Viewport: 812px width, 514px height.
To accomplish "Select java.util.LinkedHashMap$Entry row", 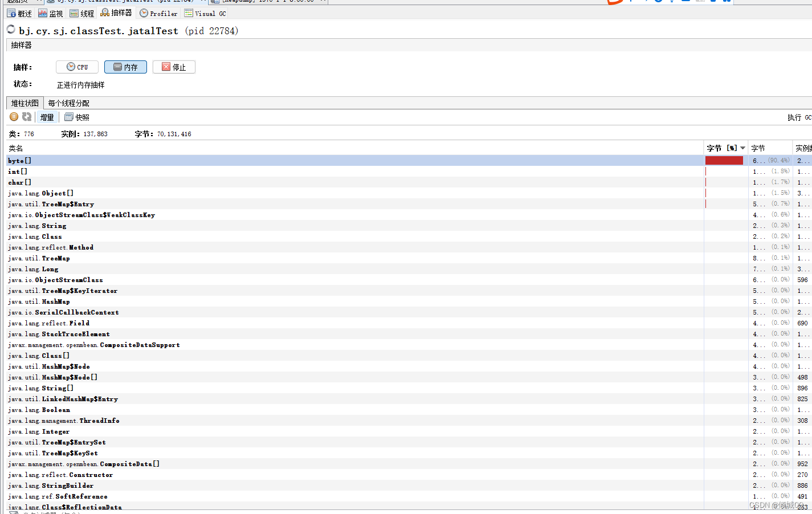I will click(x=409, y=399).
